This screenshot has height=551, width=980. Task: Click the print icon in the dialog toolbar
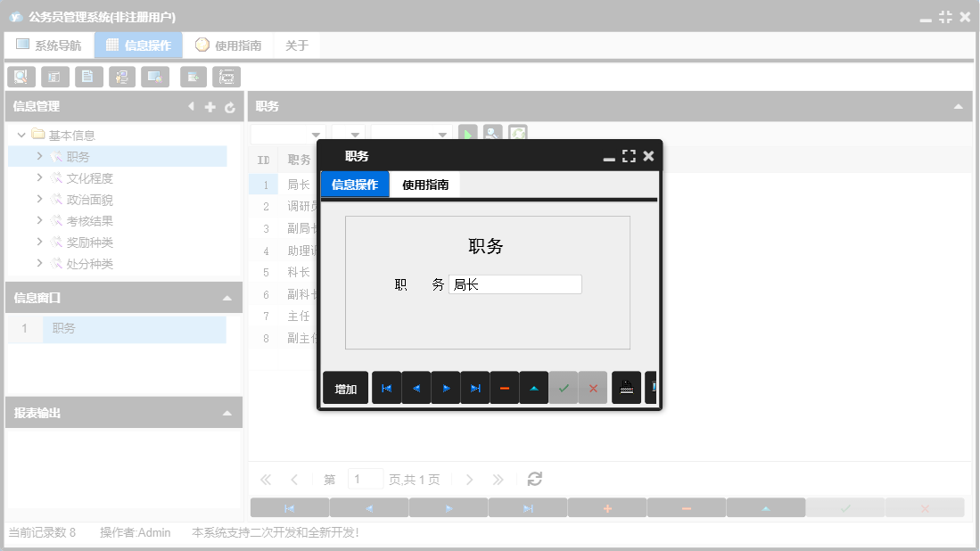[626, 387]
